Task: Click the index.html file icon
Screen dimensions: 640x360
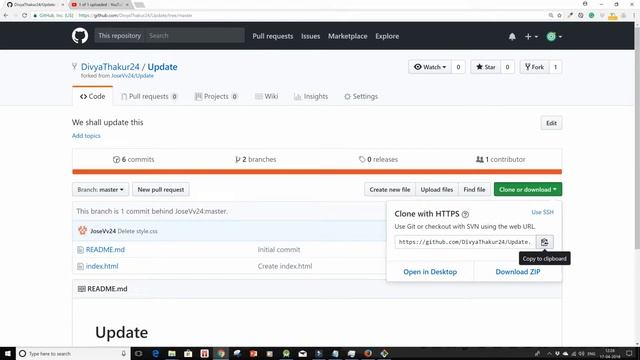Action: [x=80, y=267]
